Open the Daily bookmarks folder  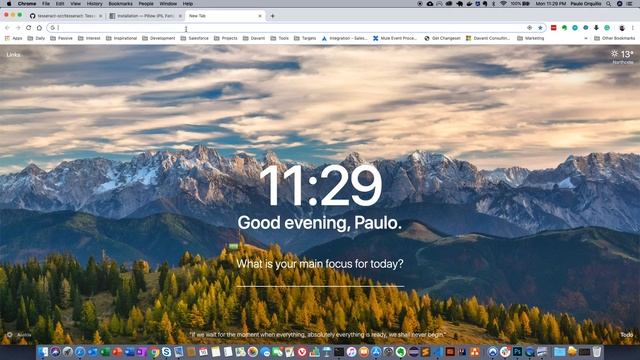36,38
